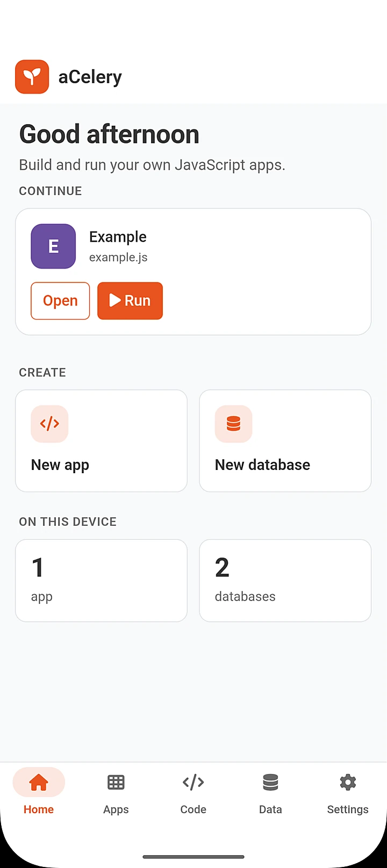387x868 pixels.
Task: Click the Good afternoon heading
Action: pos(109,134)
